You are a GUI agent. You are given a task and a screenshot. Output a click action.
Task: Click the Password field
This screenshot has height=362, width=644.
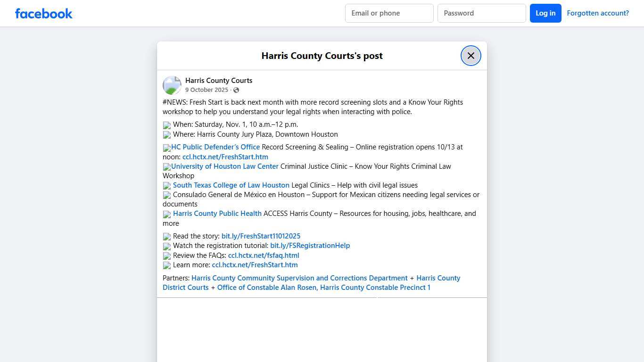click(x=481, y=13)
